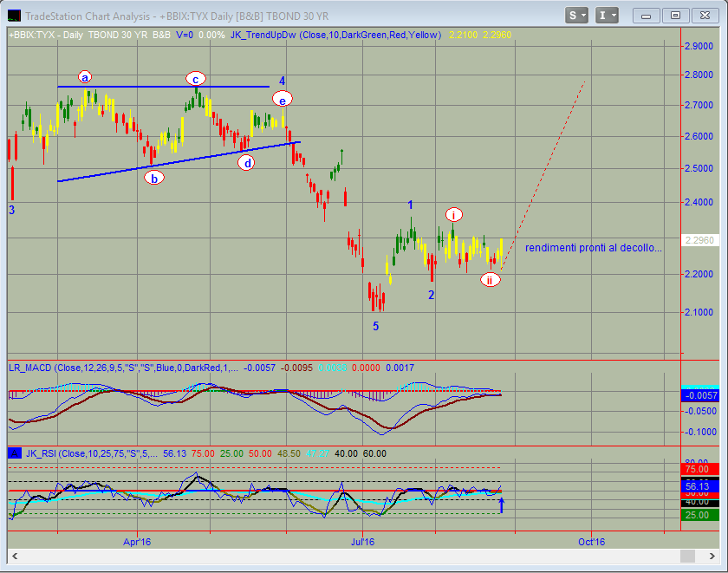Screen dimensions: 728x573
Task: Click the -0.1000 MACD axis label
Action: coord(700,432)
